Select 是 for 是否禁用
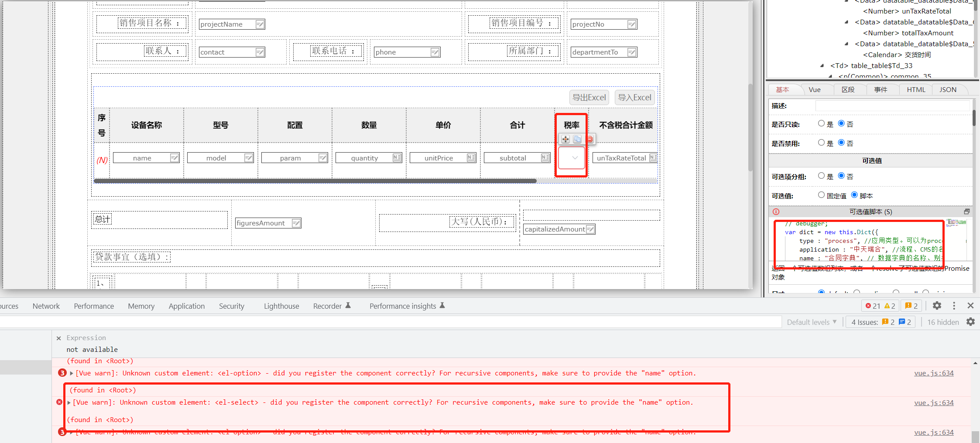The height and width of the screenshot is (443, 980). 822,143
